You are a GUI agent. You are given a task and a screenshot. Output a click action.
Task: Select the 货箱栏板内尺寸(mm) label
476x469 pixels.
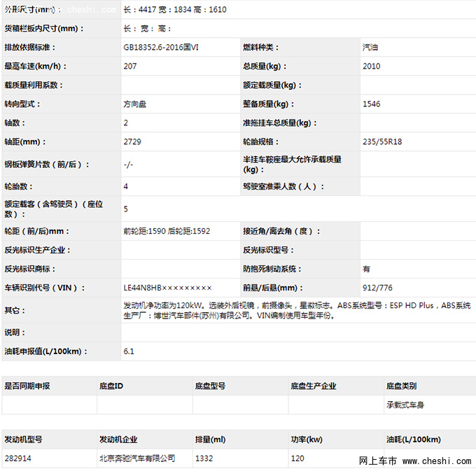pyautogui.click(x=43, y=29)
